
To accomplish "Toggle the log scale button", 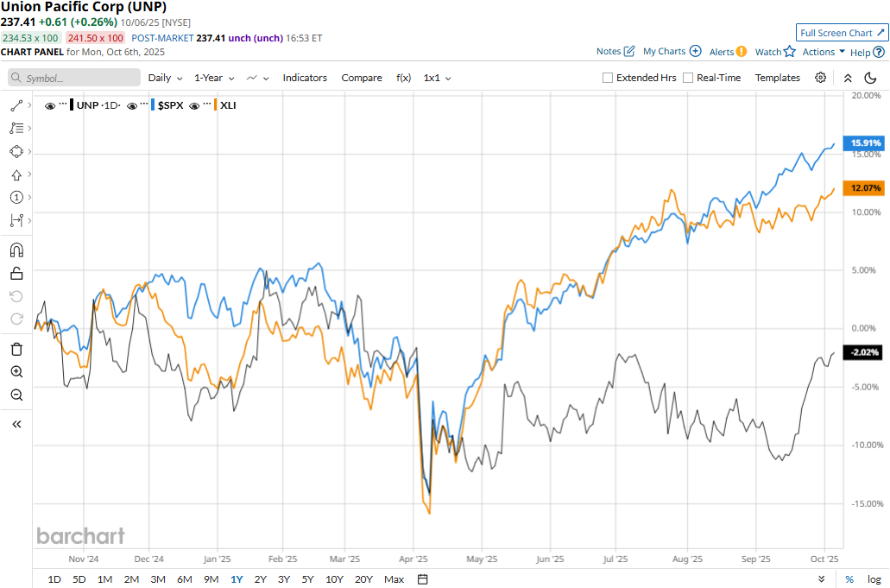I will 874,579.
